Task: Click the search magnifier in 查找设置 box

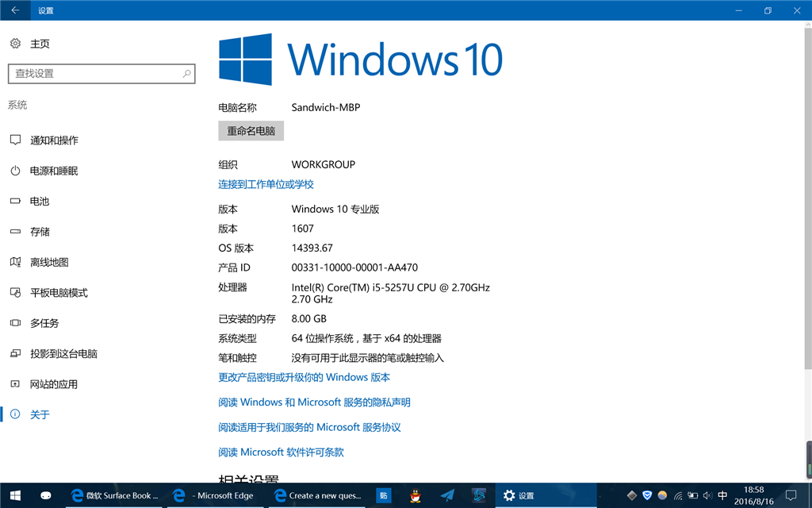Action: point(186,74)
